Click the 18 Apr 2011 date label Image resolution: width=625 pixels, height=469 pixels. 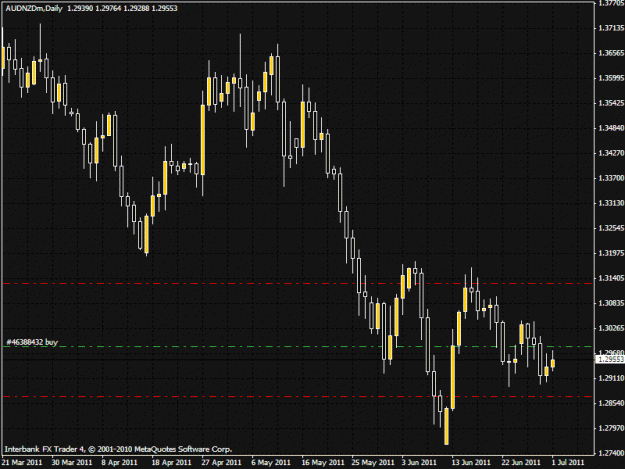tap(171, 463)
